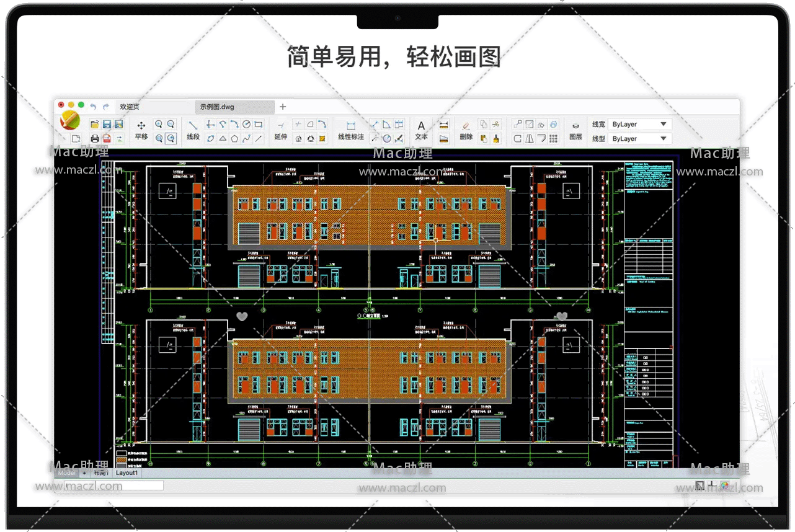Select the rectangle drawing tool
Viewport: 795px width, 532px height.
[259, 124]
